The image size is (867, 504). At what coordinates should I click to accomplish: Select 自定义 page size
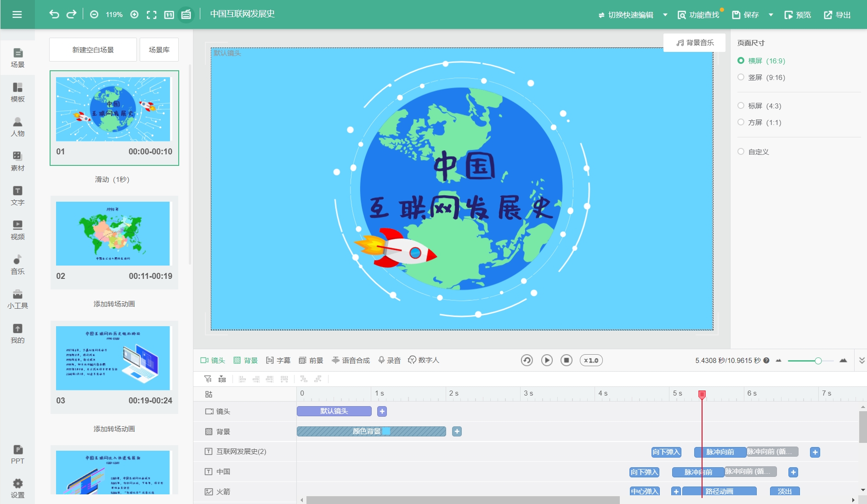[x=753, y=152]
